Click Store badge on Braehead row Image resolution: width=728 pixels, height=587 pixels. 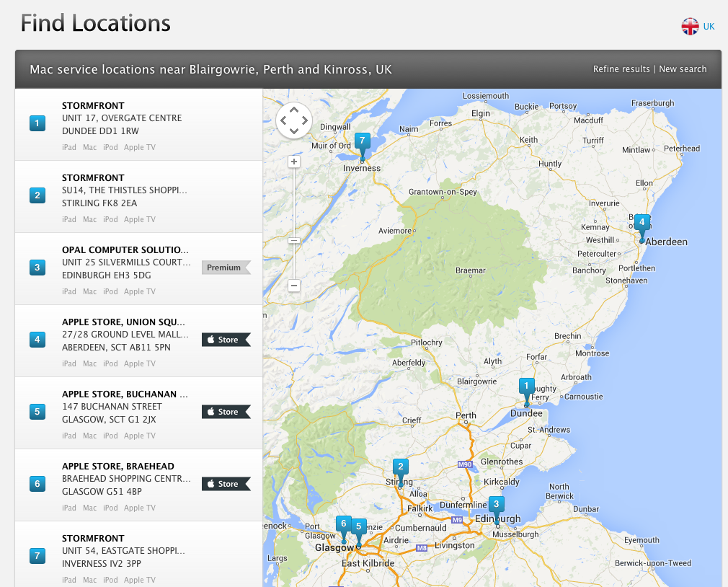click(226, 484)
